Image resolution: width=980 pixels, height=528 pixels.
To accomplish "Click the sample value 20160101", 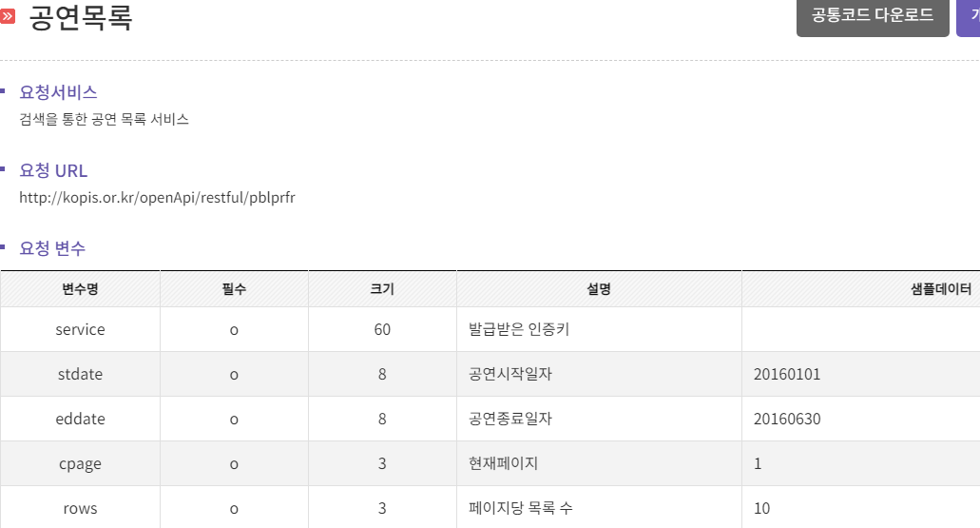I will click(x=787, y=374).
